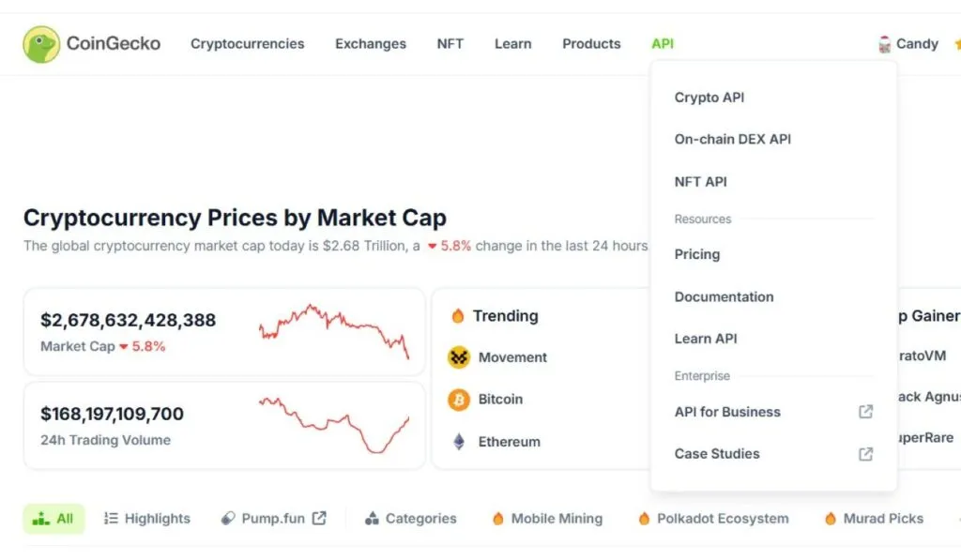The height and width of the screenshot is (560, 961).
Task: Click the 24h Trading Volume chart
Action: pyautogui.click(x=334, y=425)
